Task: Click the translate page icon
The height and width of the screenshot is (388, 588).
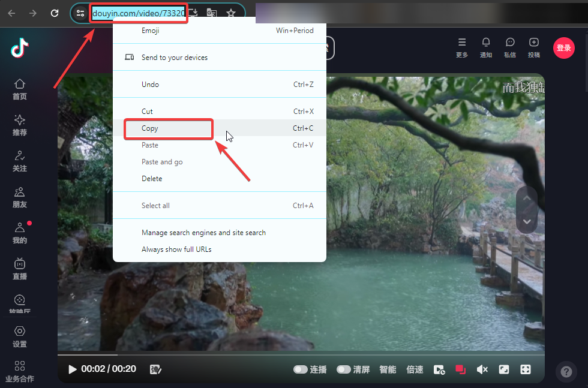Action: click(211, 13)
